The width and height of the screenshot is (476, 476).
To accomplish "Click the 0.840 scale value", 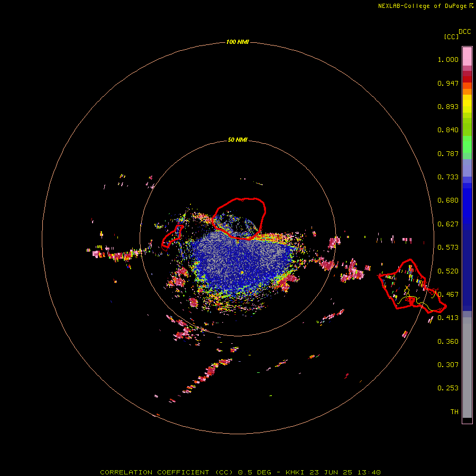I will pyautogui.click(x=448, y=130).
